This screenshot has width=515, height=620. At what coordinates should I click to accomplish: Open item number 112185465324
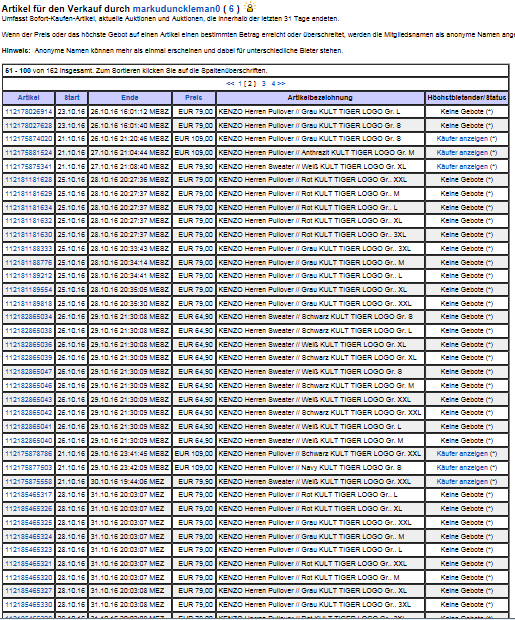pyautogui.click(x=28, y=537)
